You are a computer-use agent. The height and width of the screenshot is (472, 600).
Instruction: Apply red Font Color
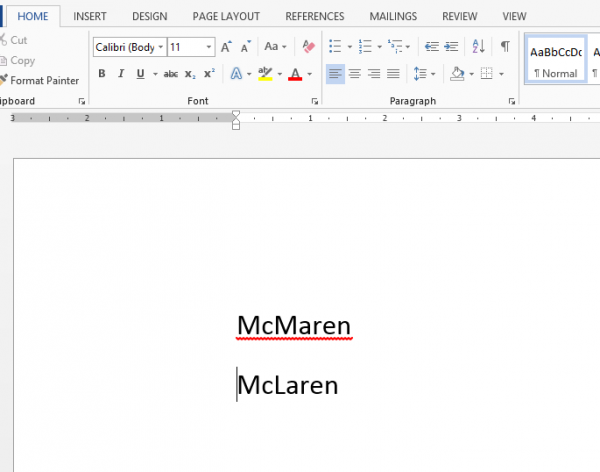point(295,73)
